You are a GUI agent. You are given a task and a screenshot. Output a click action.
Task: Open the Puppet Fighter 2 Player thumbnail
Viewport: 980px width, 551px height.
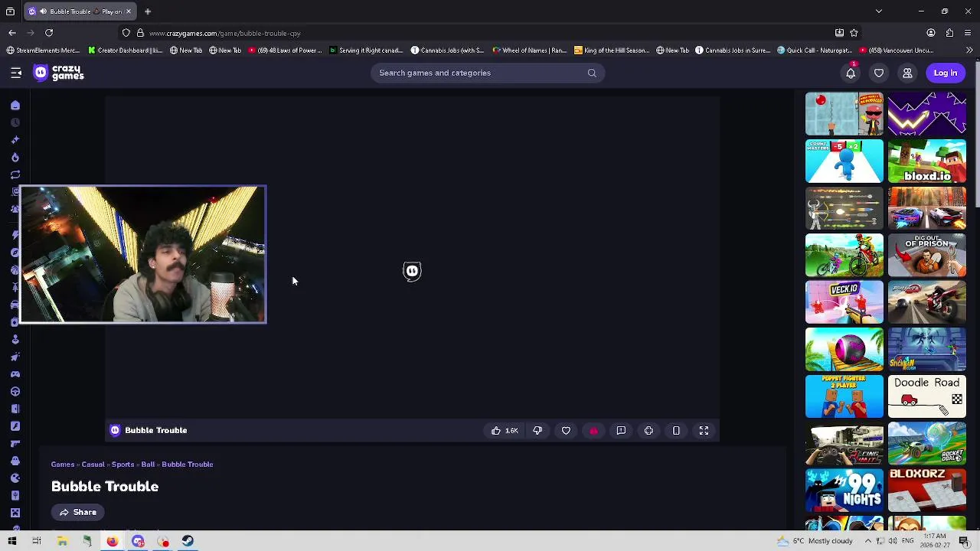click(x=844, y=396)
